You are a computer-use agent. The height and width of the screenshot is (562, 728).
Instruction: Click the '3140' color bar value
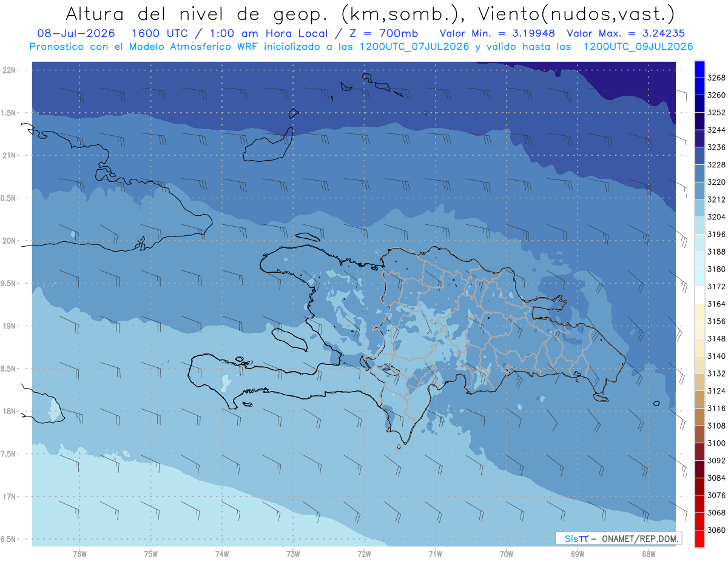pyautogui.click(x=716, y=356)
